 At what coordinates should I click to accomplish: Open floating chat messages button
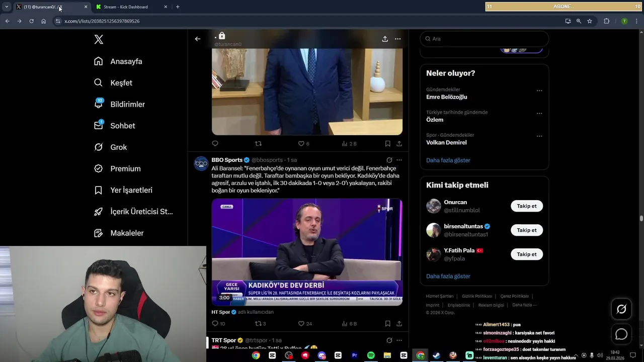point(621,334)
